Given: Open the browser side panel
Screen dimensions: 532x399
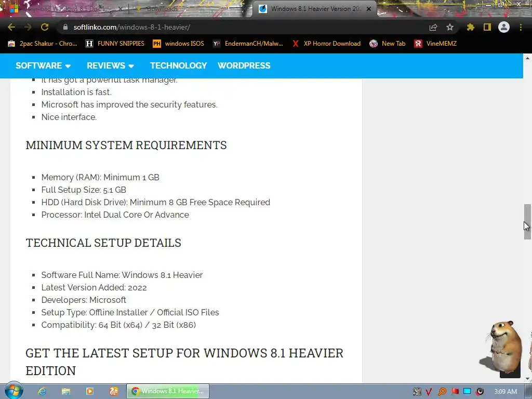Looking at the screenshot, I should pyautogui.click(x=487, y=27).
